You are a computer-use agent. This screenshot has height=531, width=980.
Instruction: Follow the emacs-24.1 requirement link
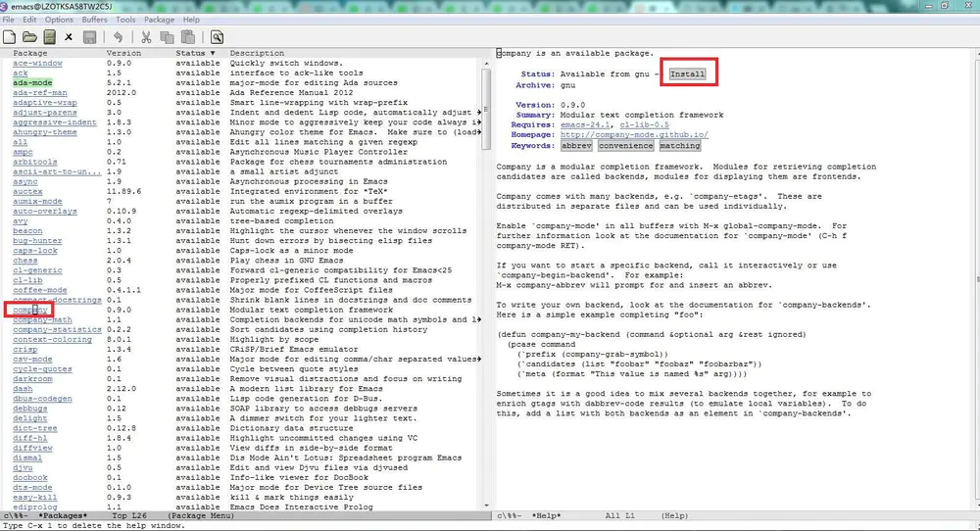tap(585, 125)
